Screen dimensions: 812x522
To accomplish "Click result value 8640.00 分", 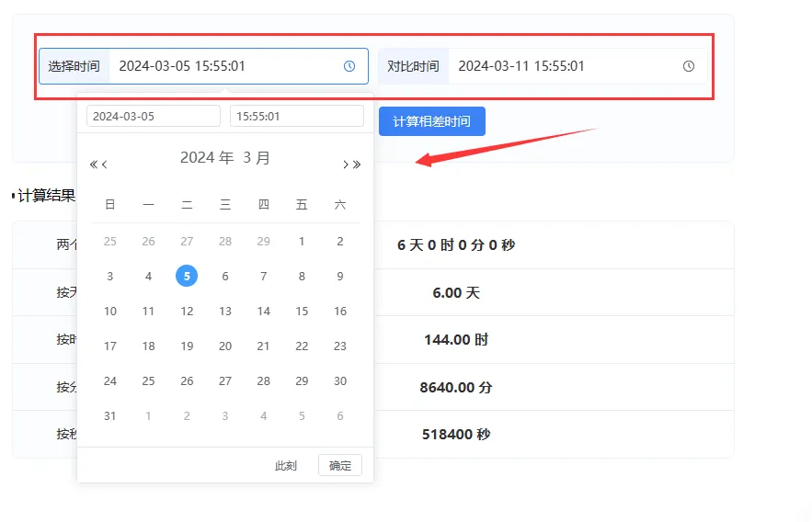I will click(x=456, y=388).
